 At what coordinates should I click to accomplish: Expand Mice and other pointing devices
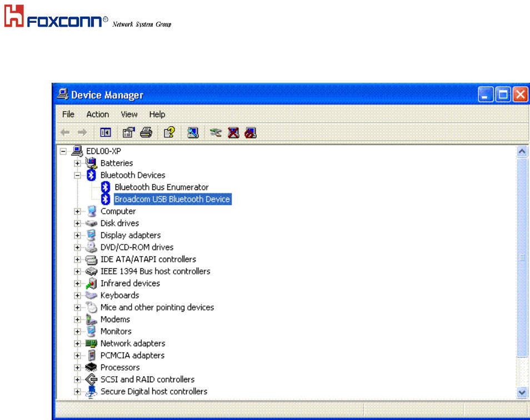click(x=77, y=307)
